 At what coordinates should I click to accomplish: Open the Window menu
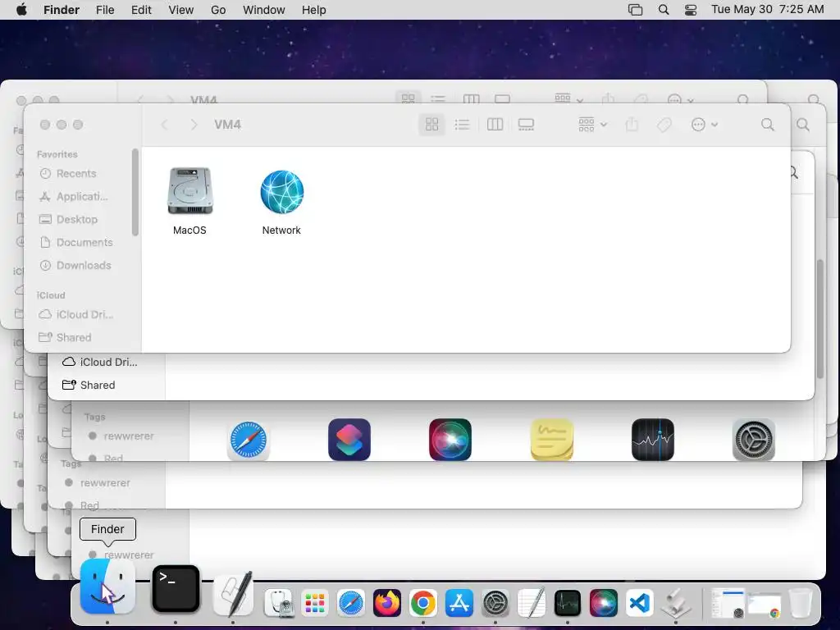264,10
